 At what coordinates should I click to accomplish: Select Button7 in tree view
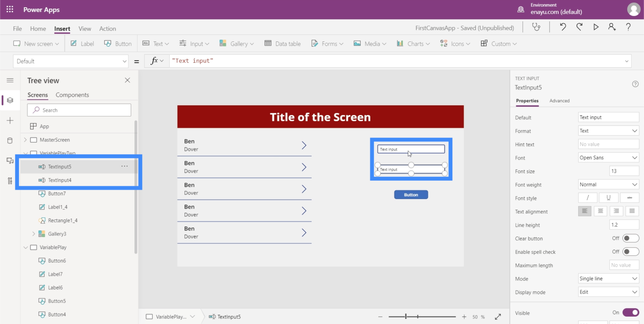pyautogui.click(x=57, y=193)
